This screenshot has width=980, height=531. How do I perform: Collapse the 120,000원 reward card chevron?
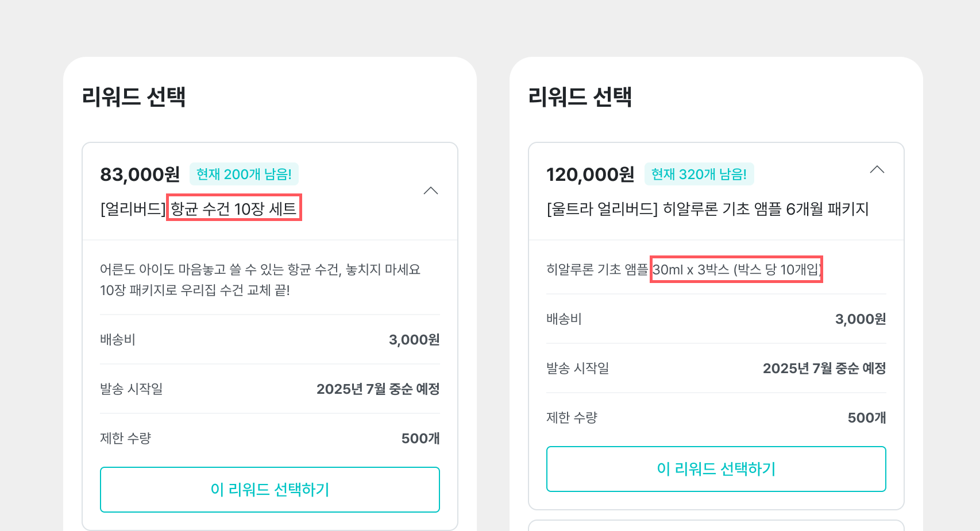[877, 169]
